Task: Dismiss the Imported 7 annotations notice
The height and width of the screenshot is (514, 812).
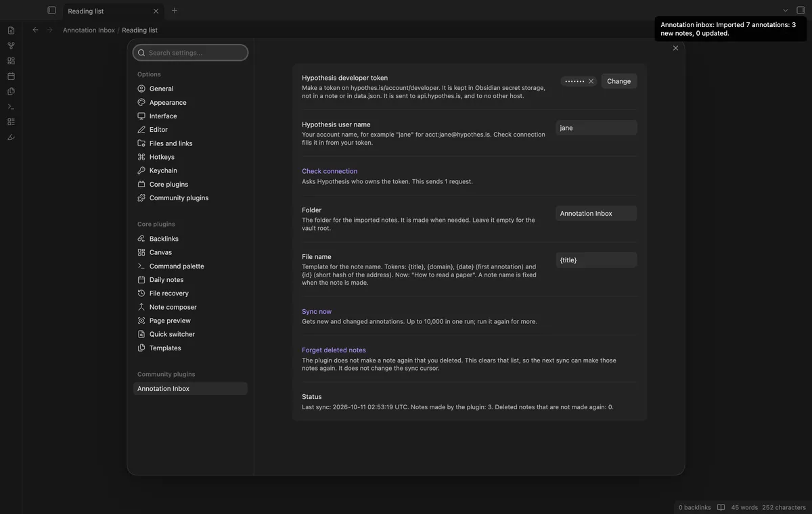Action: pyautogui.click(x=731, y=29)
